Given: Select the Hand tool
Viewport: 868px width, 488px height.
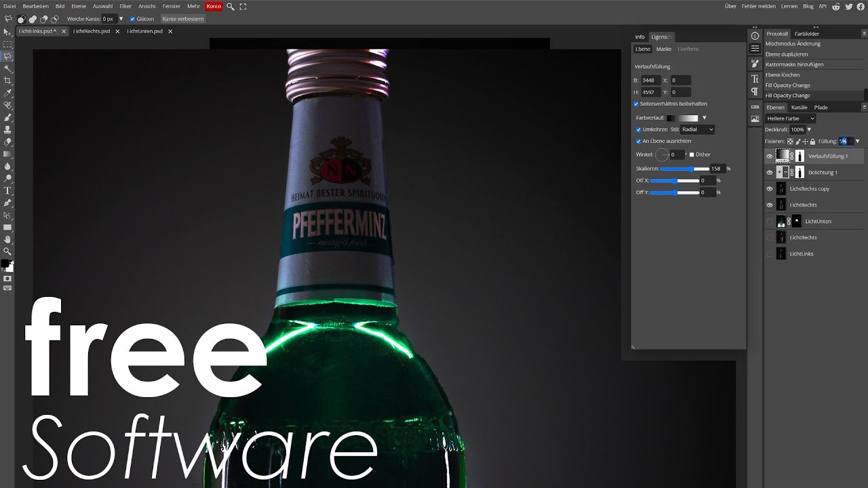Looking at the screenshot, I should pyautogui.click(x=7, y=239).
